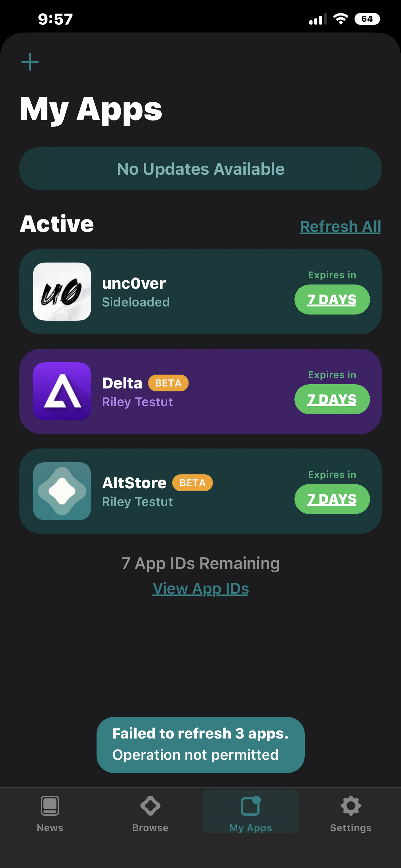Tap the Wi-Fi status icon
The image size is (401, 868).
(x=341, y=19)
